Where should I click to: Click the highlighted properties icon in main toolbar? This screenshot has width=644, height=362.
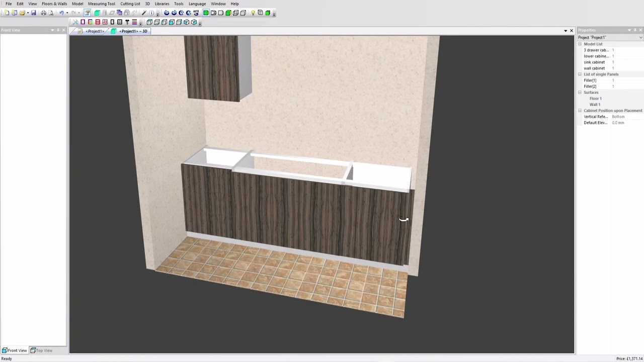click(x=87, y=13)
